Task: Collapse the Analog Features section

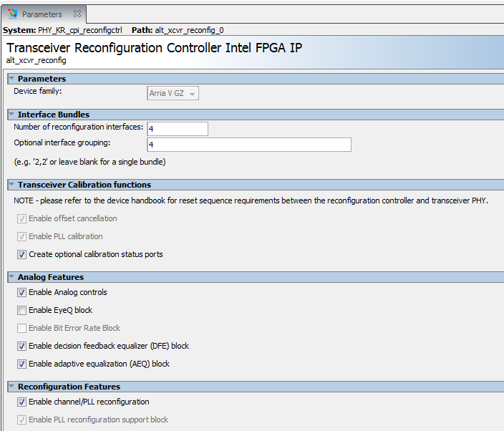Action: (11, 276)
